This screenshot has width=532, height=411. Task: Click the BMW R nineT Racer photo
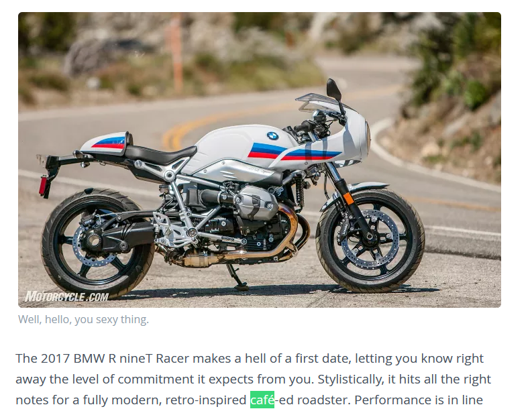point(260,160)
